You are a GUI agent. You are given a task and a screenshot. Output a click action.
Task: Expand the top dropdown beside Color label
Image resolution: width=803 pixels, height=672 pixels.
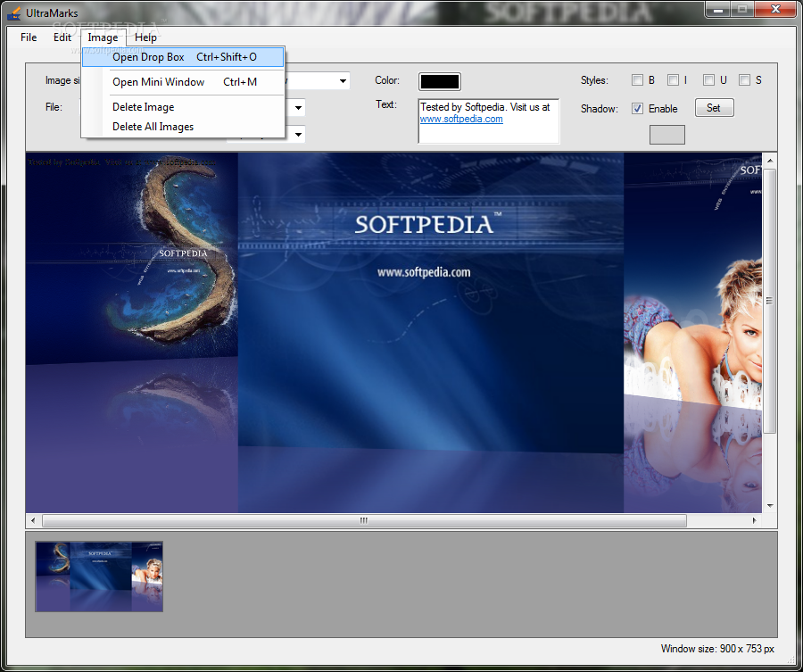tap(343, 81)
